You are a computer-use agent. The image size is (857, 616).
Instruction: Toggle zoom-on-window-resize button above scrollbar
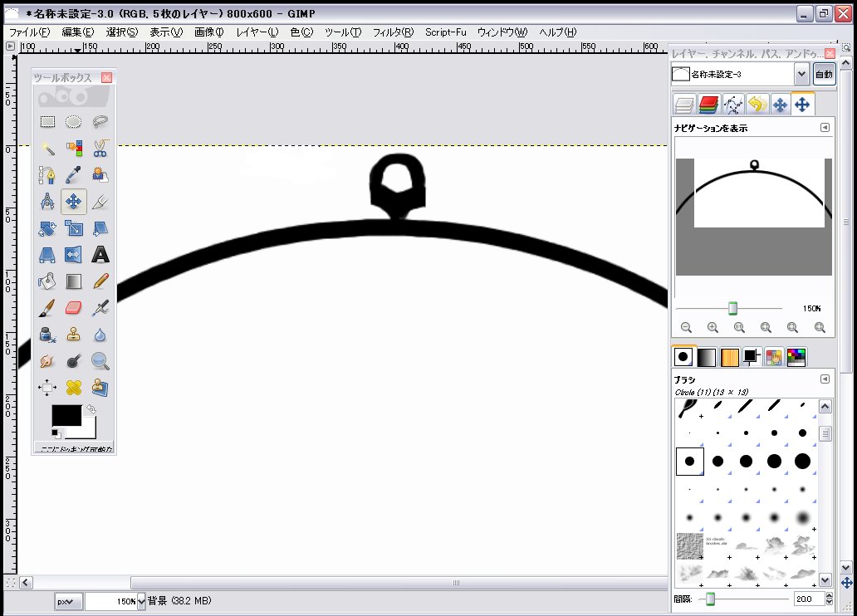coord(846,47)
